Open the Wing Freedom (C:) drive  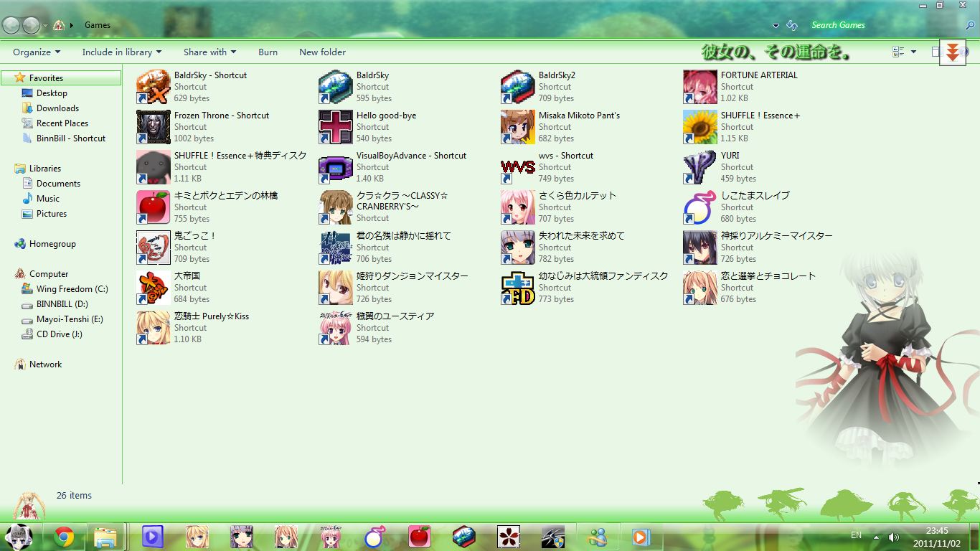tap(72, 288)
